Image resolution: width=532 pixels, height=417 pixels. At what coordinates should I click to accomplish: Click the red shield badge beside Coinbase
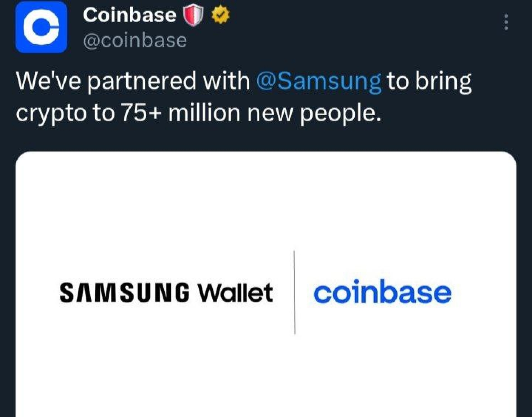click(x=193, y=16)
